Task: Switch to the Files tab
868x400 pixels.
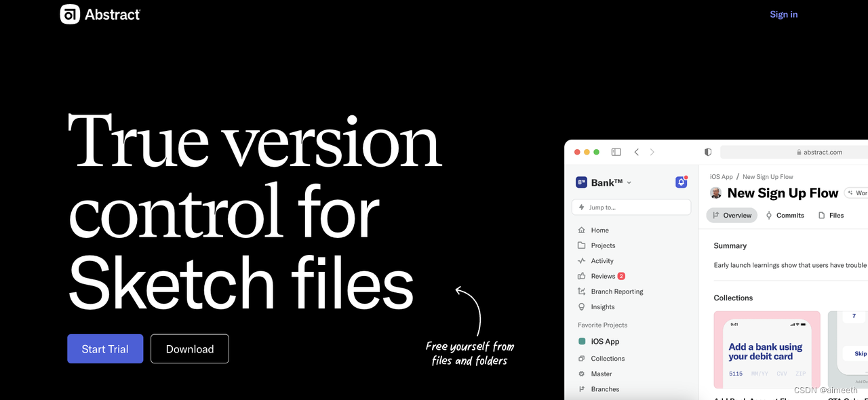Action: coord(831,215)
